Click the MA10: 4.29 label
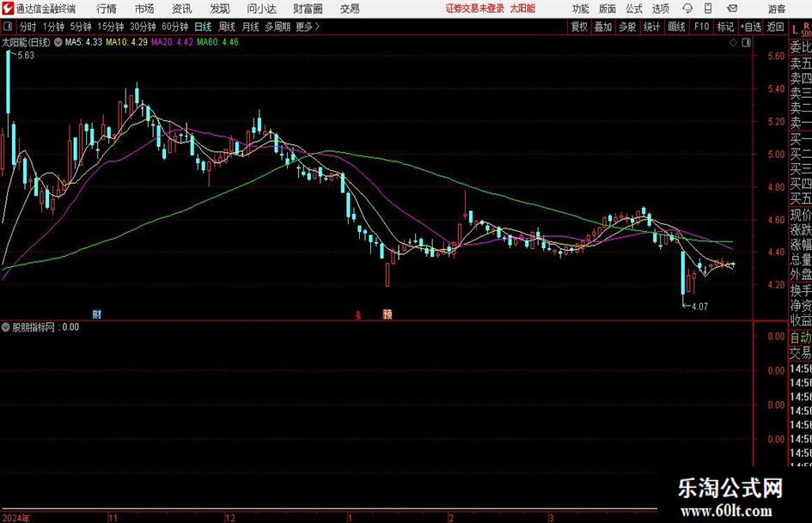812x523 pixels. (x=126, y=42)
